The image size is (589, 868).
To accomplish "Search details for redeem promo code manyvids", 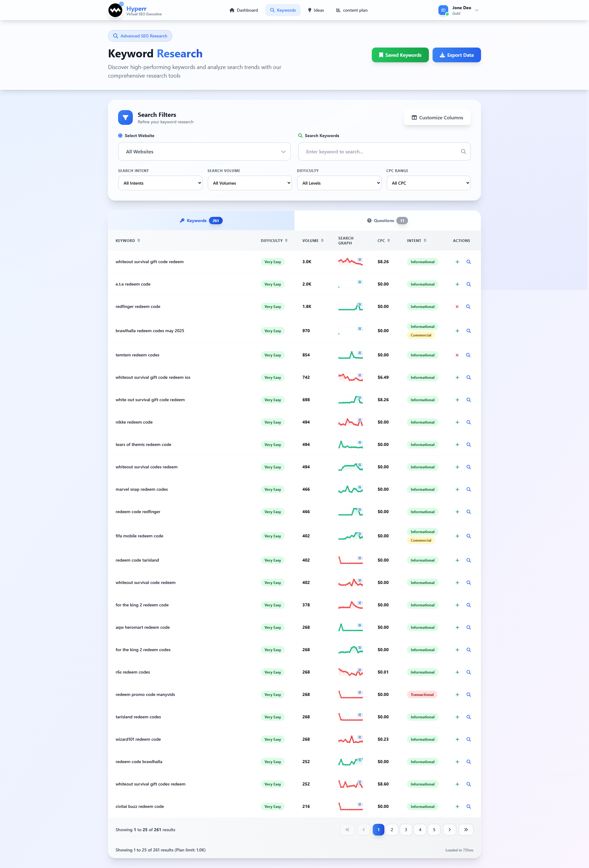I will [468, 695].
